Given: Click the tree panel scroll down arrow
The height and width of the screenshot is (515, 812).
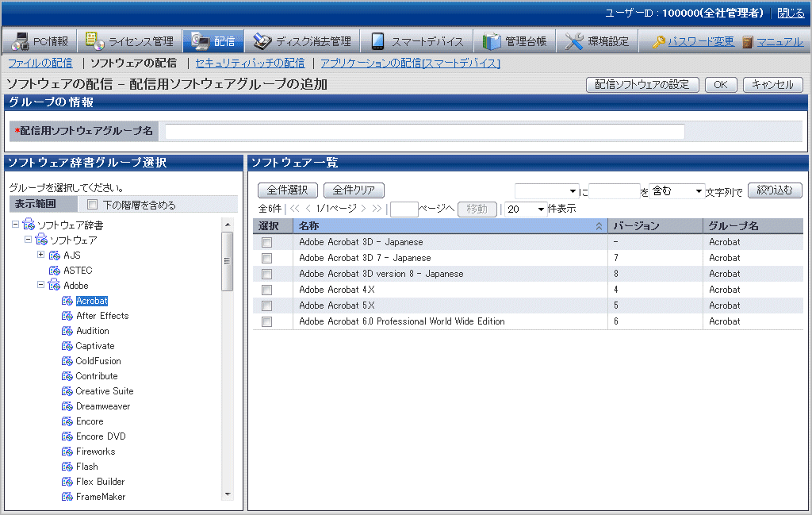Looking at the screenshot, I should coord(228,494).
